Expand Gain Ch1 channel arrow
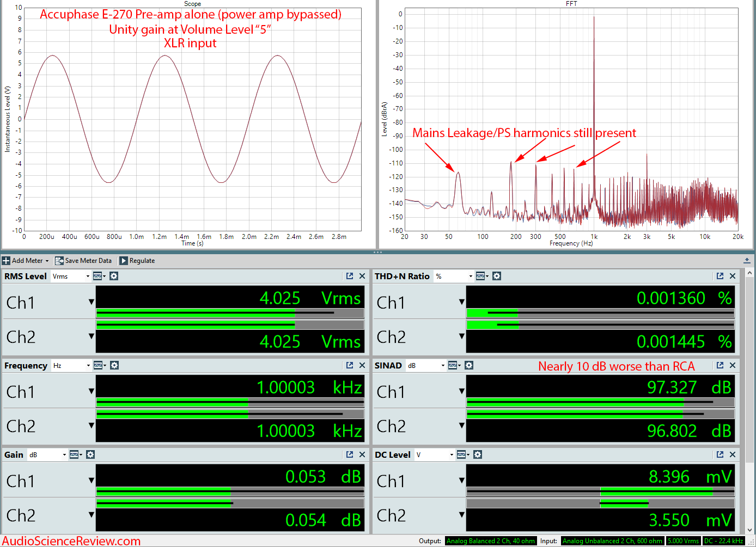This screenshot has height=547, width=756. pos(92,481)
